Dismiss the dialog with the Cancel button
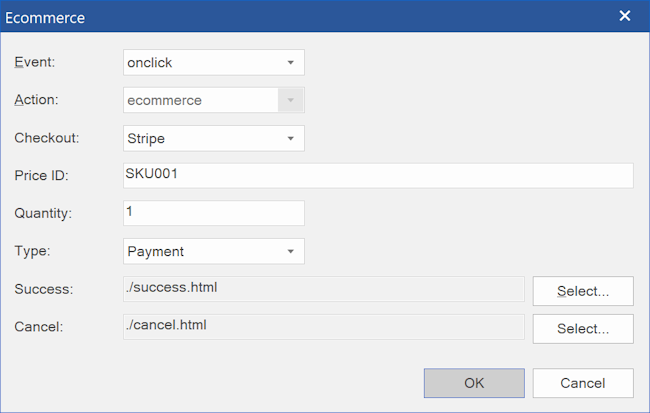 (582, 383)
